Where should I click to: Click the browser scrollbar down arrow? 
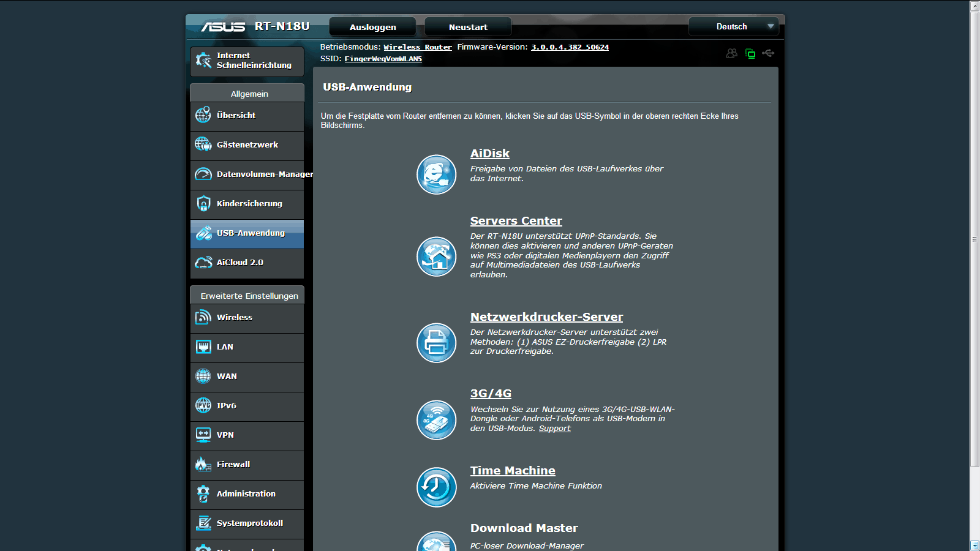tap(974, 545)
